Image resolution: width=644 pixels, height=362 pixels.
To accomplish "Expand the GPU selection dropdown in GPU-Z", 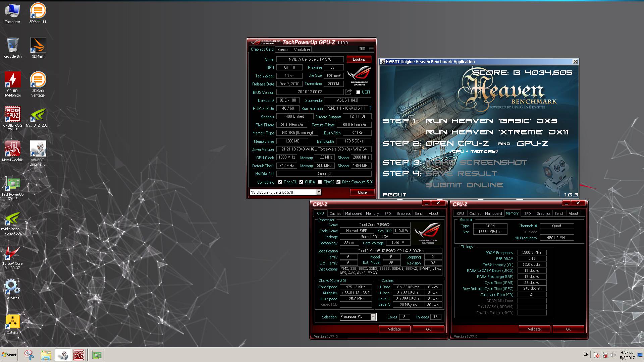I will point(319,192).
